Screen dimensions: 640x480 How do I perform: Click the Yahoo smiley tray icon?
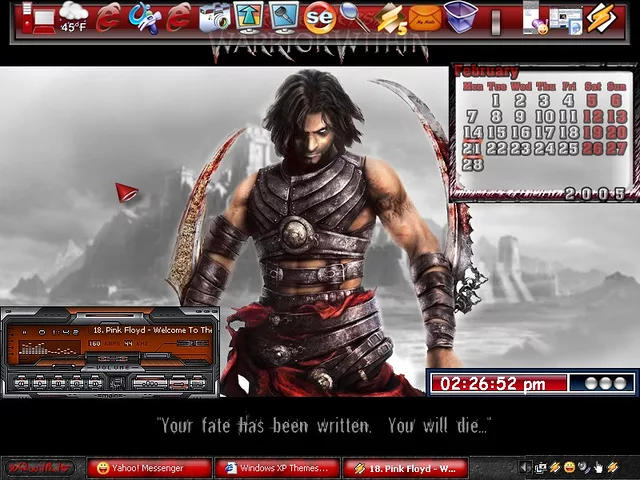coord(569,467)
